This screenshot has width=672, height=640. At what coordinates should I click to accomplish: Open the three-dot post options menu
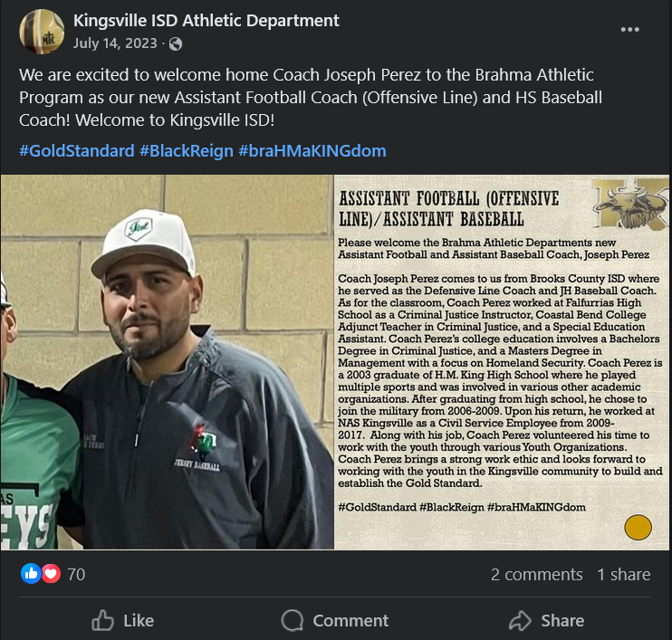pos(630,30)
